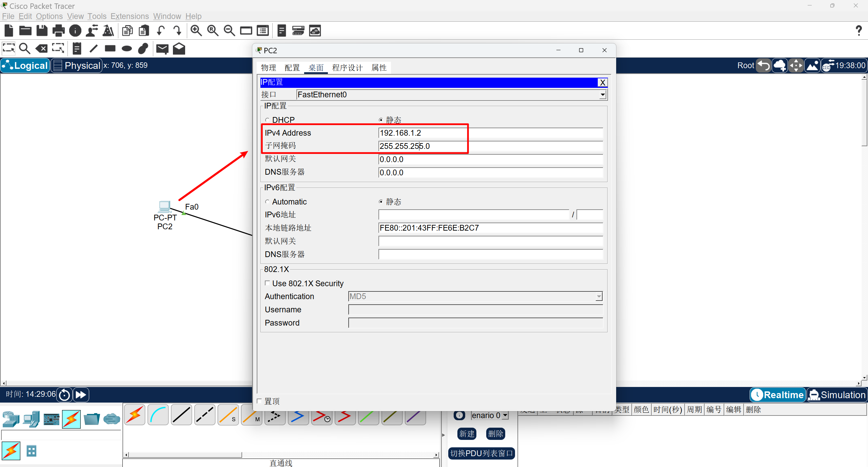Switch to the 物理 tab

click(x=269, y=68)
